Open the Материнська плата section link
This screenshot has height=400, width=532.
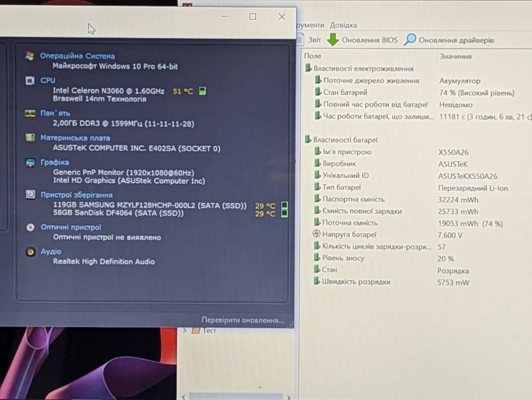75,138
